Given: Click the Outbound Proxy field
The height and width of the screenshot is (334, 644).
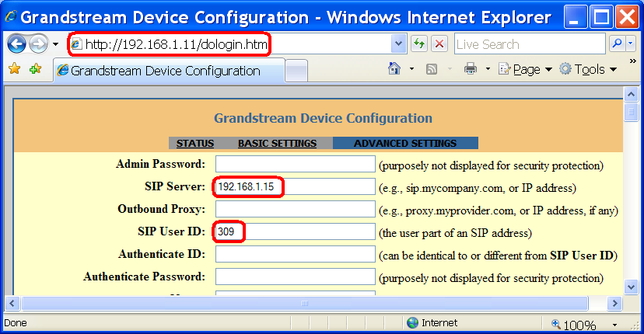Looking at the screenshot, I should (x=296, y=209).
